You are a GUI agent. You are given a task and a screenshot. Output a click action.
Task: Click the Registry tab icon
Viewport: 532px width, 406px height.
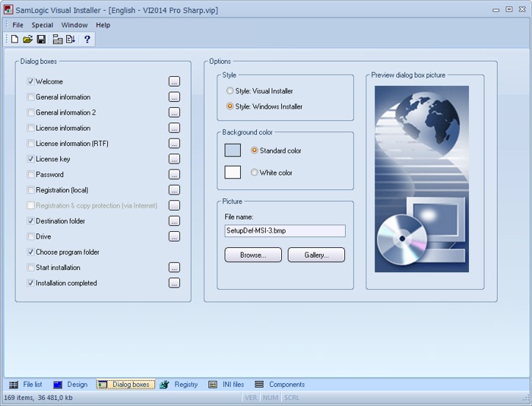164,385
